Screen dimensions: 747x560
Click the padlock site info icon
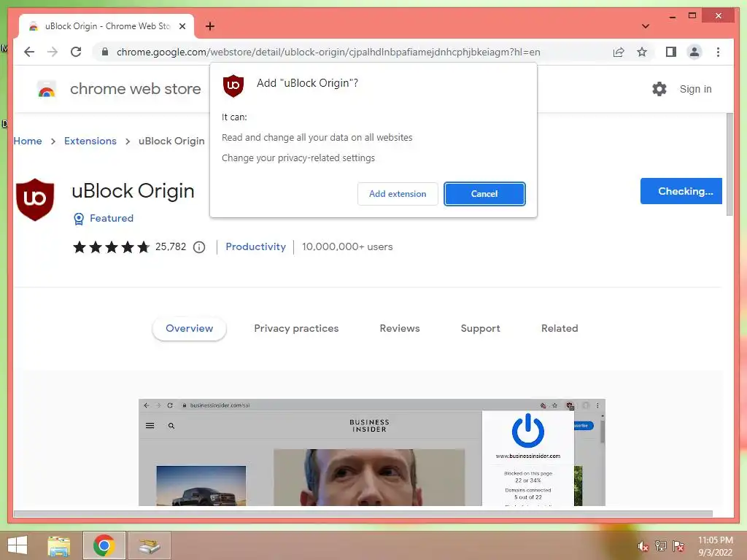(x=105, y=52)
